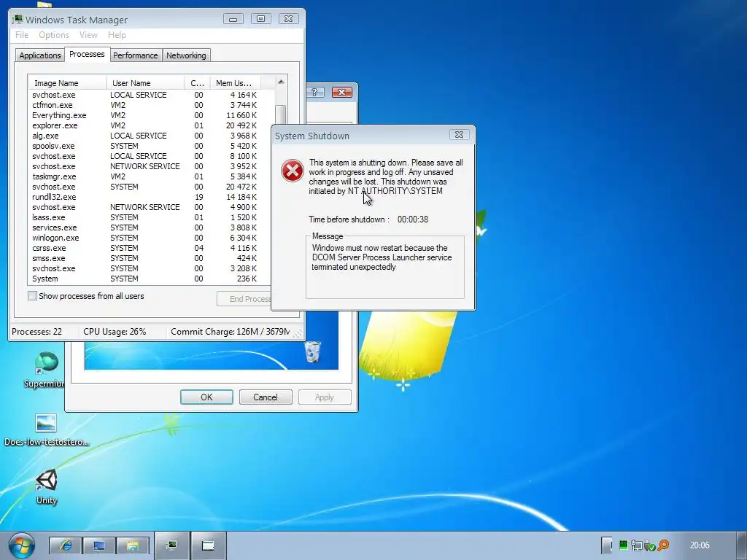
Task: Open the Unity desktop shortcut
Action: point(46,486)
